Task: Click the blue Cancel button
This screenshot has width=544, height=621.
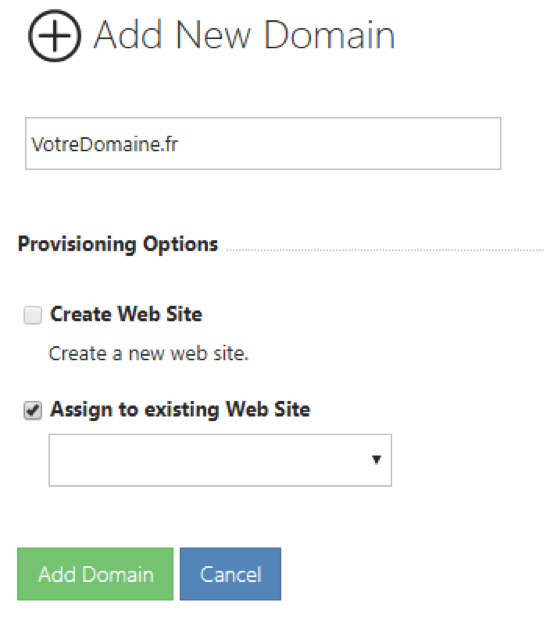Action: pyautogui.click(x=230, y=574)
